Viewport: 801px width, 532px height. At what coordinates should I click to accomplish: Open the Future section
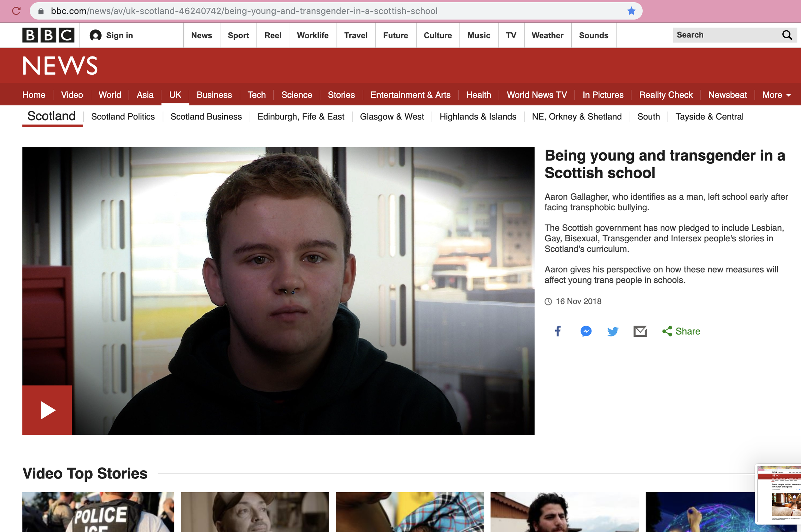pyautogui.click(x=395, y=35)
